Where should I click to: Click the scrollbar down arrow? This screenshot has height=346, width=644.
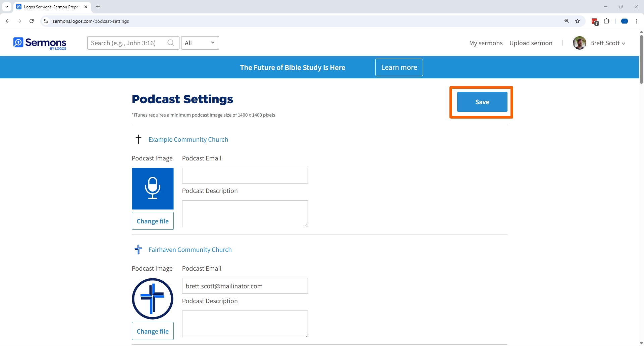(x=641, y=343)
